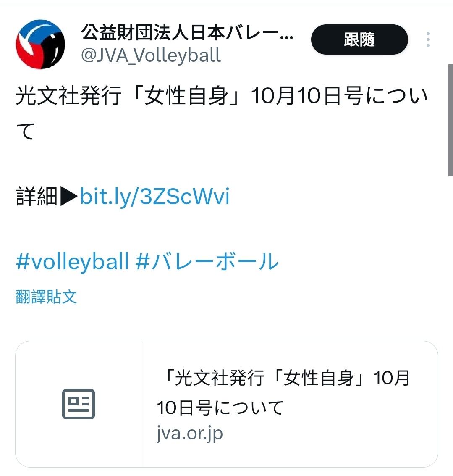Click the card text line 10日号について

coord(220,408)
